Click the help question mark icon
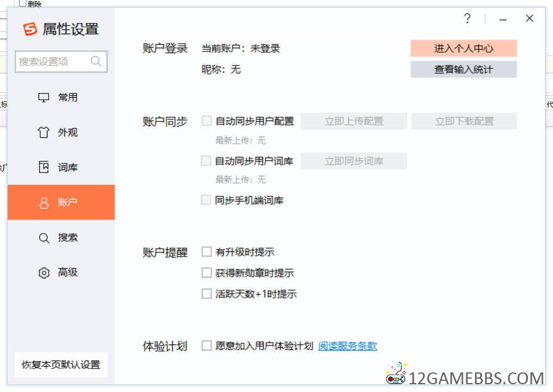This screenshot has height=392, width=553. [x=467, y=19]
